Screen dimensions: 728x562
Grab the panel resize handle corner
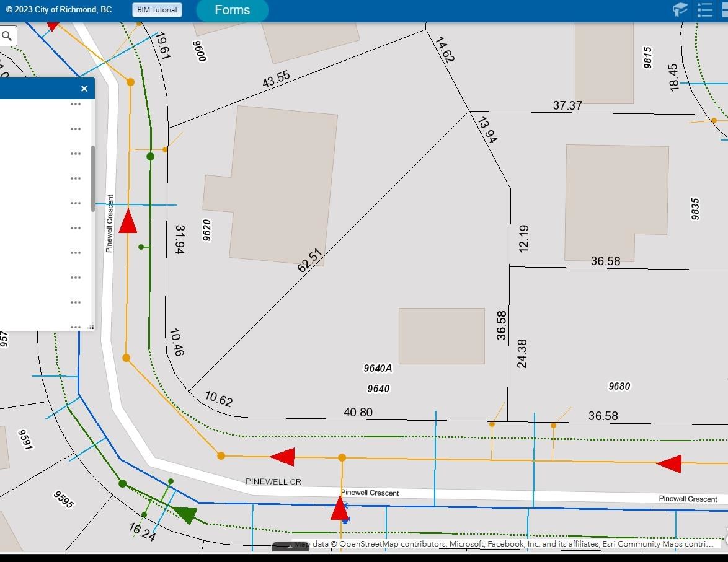pyautogui.click(x=91, y=327)
